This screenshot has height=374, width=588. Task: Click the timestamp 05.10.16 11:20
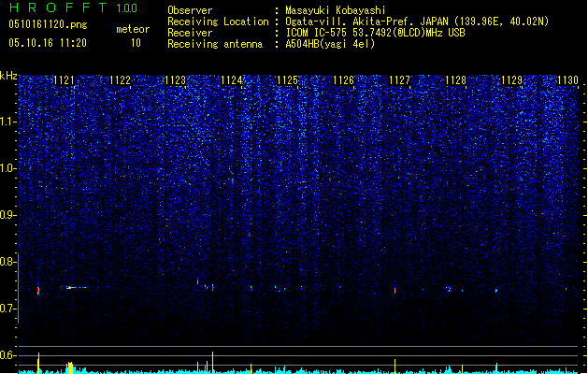pos(48,43)
